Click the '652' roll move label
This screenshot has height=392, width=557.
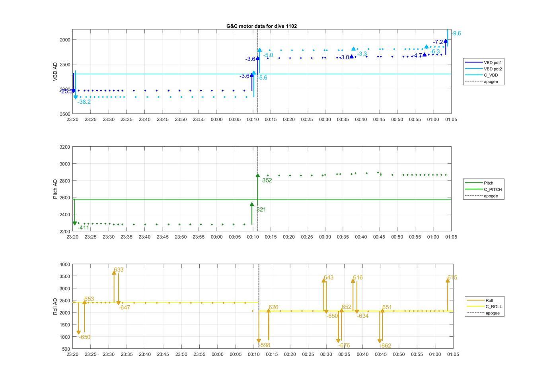tap(347, 307)
